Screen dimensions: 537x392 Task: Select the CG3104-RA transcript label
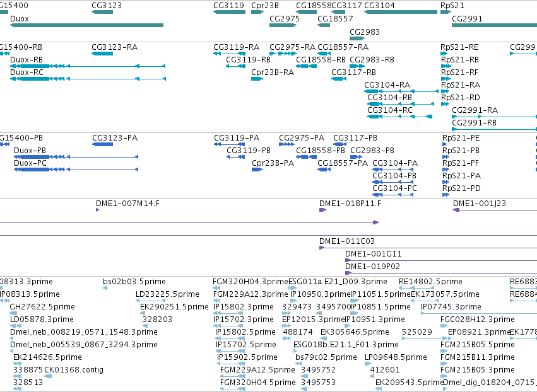coord(387,85)
